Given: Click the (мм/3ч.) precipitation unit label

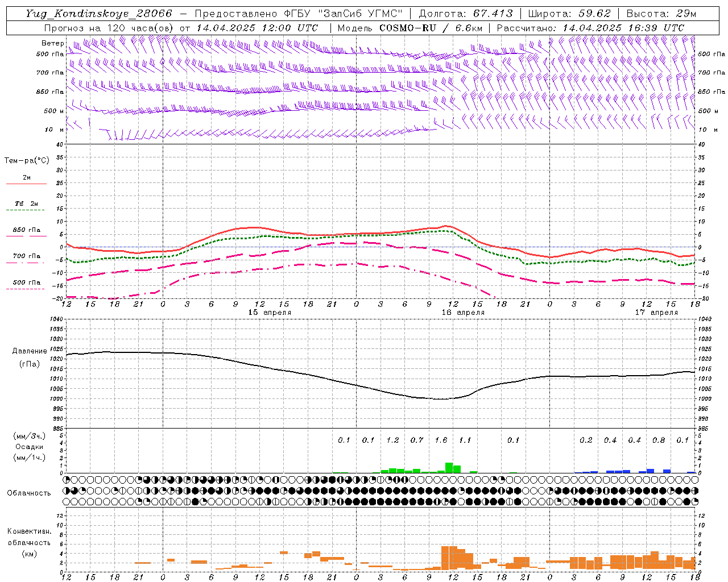Looking at the screenshot, I should tap(30, 436).
